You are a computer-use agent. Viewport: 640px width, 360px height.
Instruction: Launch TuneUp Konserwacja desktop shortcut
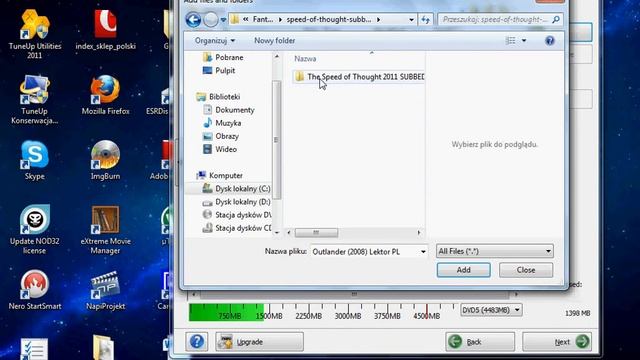(x=34, y=99)
